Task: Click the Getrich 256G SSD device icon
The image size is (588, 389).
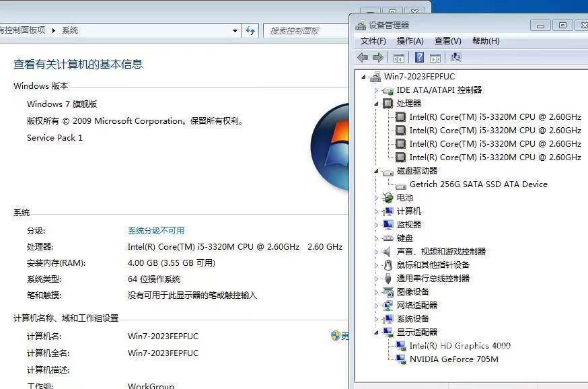Action: pyautogui.click(x=401, y=186)
